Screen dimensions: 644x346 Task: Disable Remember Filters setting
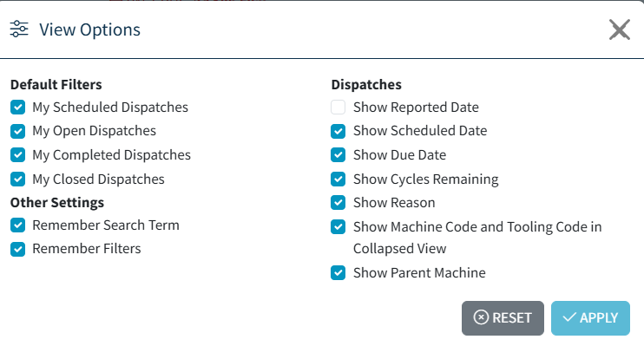pos(17,249)
